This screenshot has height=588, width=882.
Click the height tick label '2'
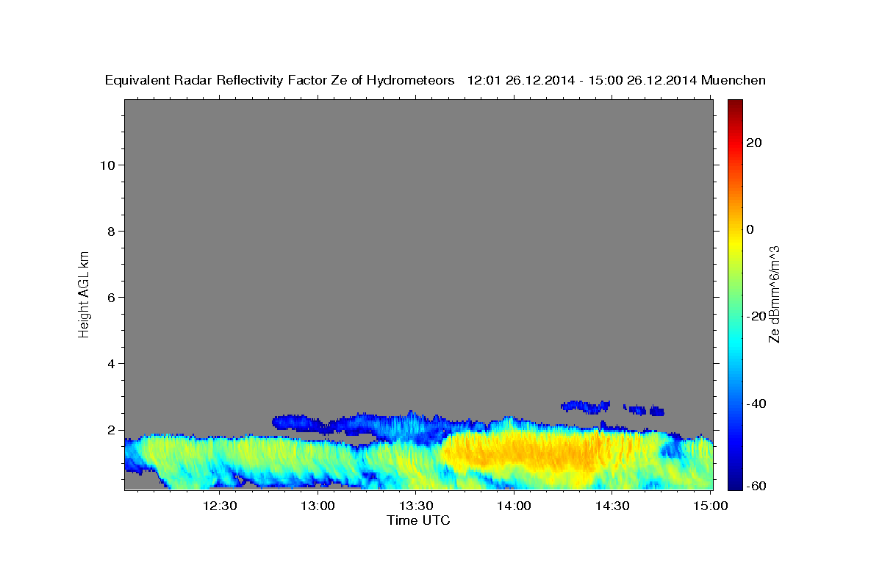[x=110, y=430]
